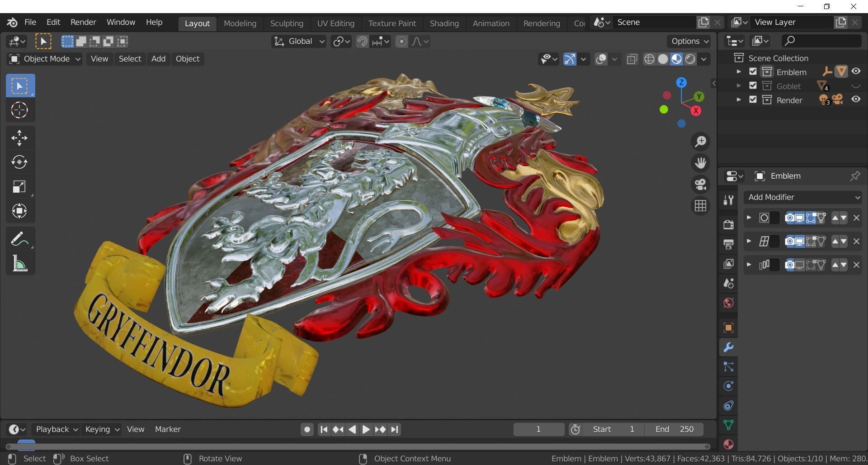Open the Particles properties tab
The image size is (868, 465).
pos(728,367)
